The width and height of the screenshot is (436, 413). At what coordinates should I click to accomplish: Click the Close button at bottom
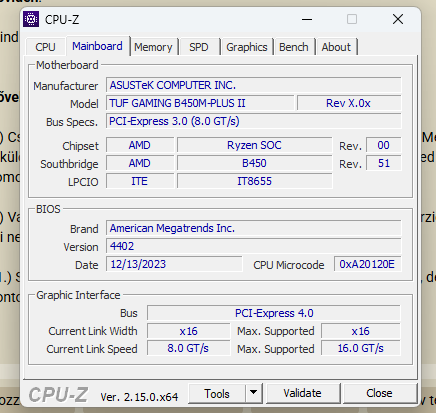pyautogui.click(x=379, y=393)
